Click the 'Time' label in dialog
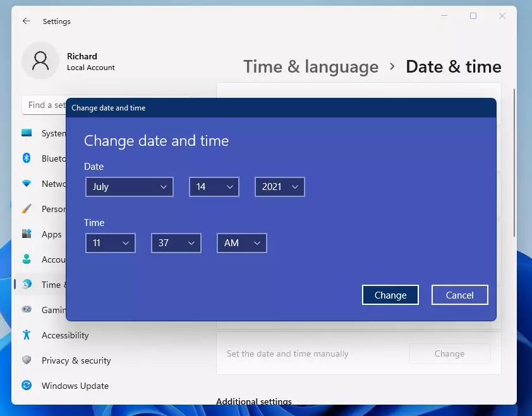 (94, 223)
